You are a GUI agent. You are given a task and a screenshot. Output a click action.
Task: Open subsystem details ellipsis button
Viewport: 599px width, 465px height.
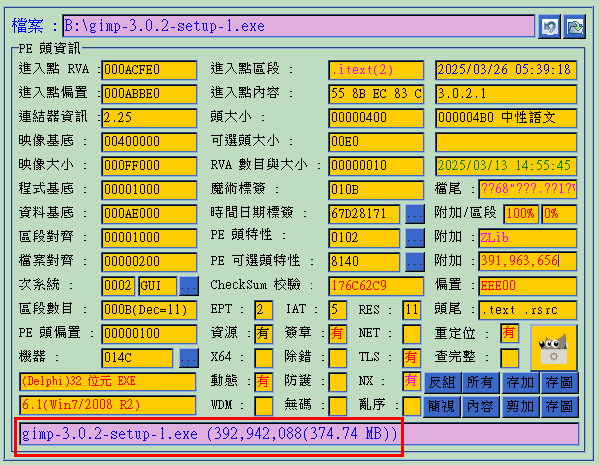click(x=189, y=286)
